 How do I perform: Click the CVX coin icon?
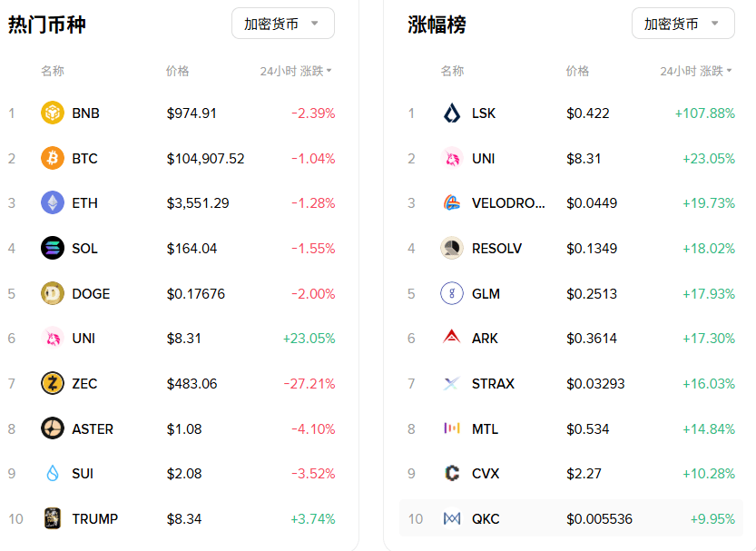click(x=452, y=473)
